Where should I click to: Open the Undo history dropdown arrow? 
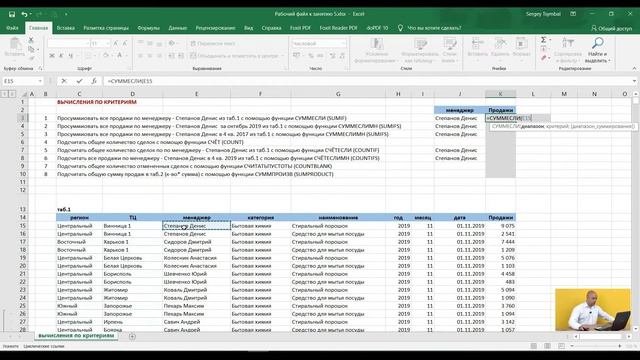[x=31, y=14]
